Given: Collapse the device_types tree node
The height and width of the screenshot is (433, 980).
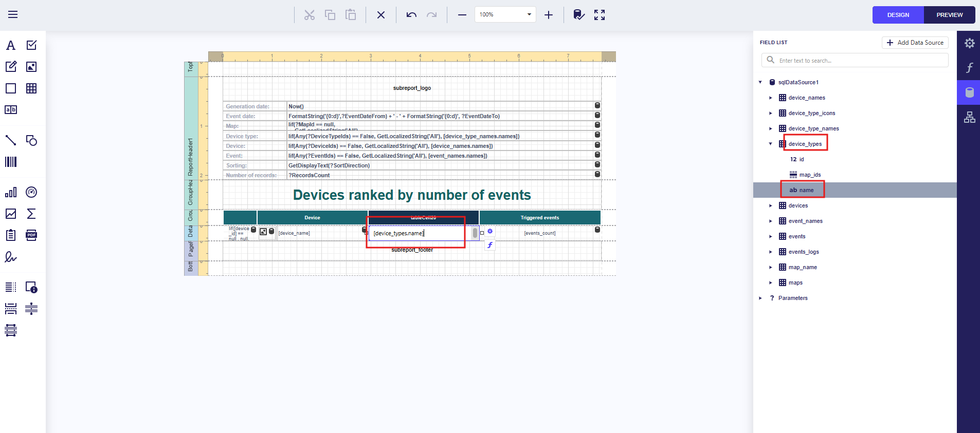Looking at the screenshot, I should point(770,144).
